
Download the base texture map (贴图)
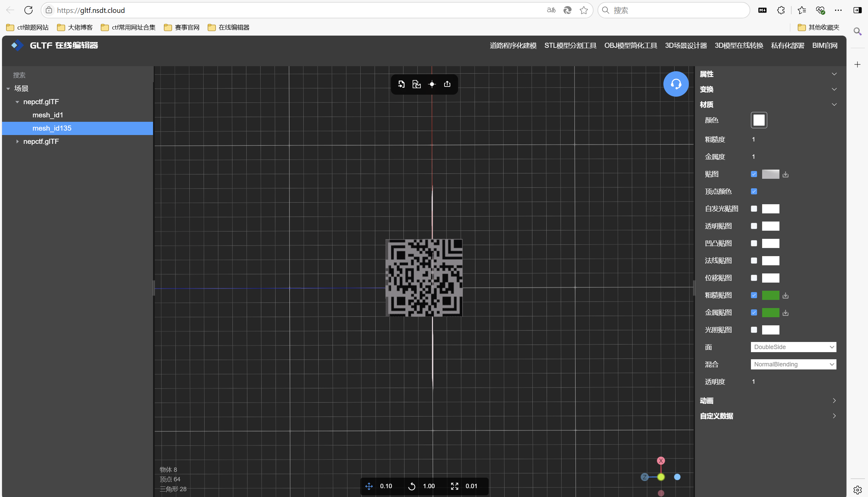tap(786, 174)
